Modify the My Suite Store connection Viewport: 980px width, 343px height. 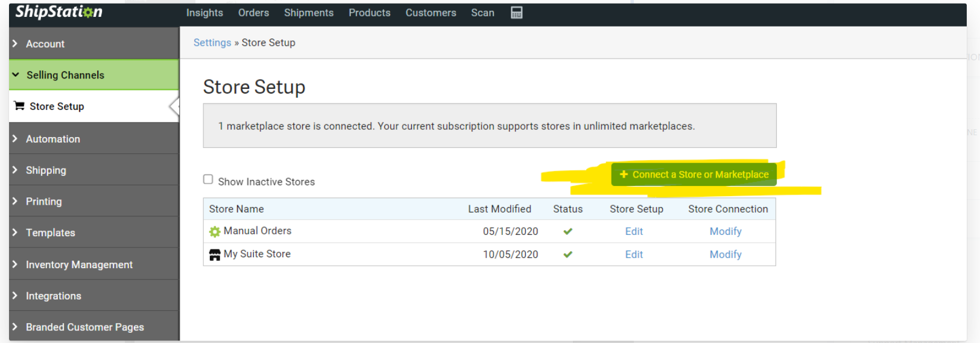(725, 254)
